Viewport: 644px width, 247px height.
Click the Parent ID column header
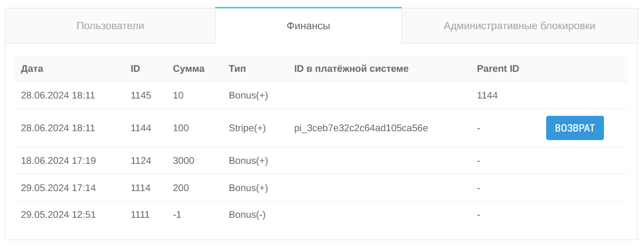(x=498, y=69)
